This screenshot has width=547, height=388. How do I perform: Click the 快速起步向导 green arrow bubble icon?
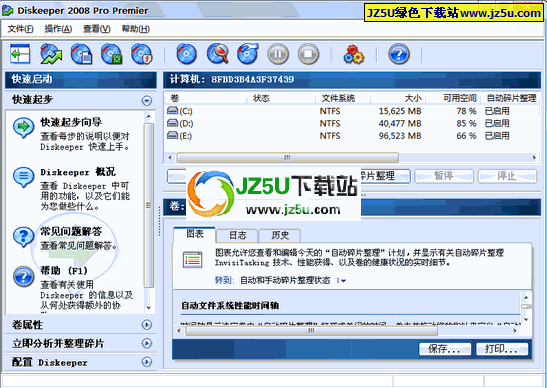(23, 127)
